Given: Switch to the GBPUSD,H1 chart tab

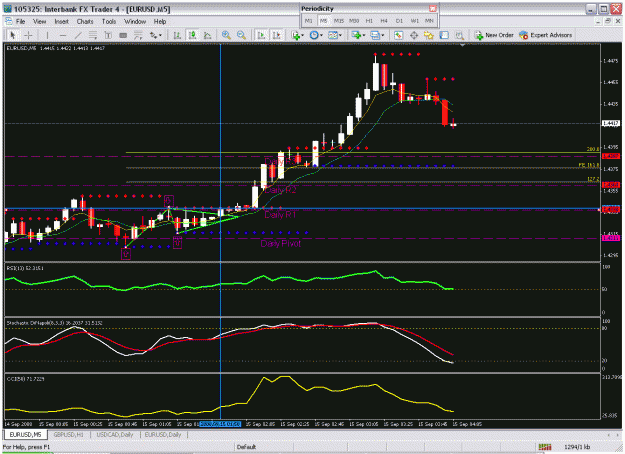Looking at the screenshot, I should (69, 434).
